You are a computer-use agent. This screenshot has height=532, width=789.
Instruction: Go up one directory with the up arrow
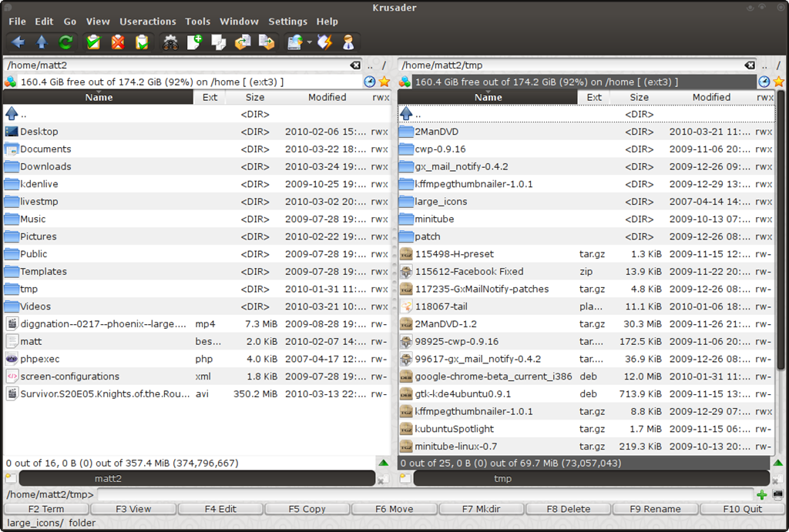[x=42, y=42]
